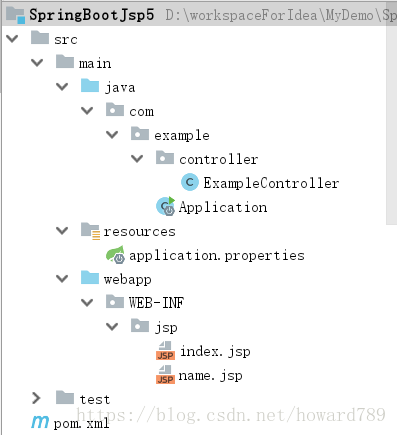Collapse the controller package chevron
This screenshot has height=435, width=397.
[x=137, y=159]
